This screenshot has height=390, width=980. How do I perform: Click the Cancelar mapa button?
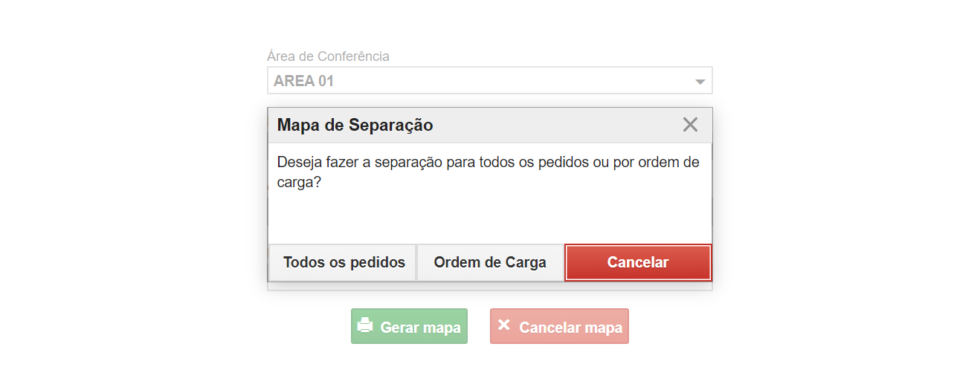coord(559,326)
